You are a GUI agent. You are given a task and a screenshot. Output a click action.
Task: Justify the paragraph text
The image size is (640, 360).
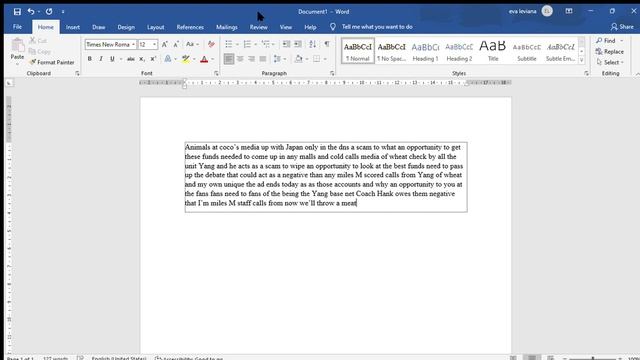(x=263, y=59)
